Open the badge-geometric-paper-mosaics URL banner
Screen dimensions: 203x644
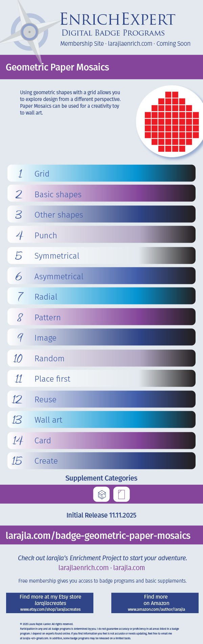point(98,536)
